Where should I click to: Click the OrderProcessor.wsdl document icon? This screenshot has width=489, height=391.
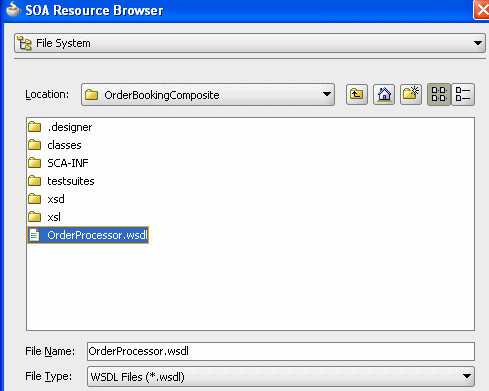coord(35,235)
